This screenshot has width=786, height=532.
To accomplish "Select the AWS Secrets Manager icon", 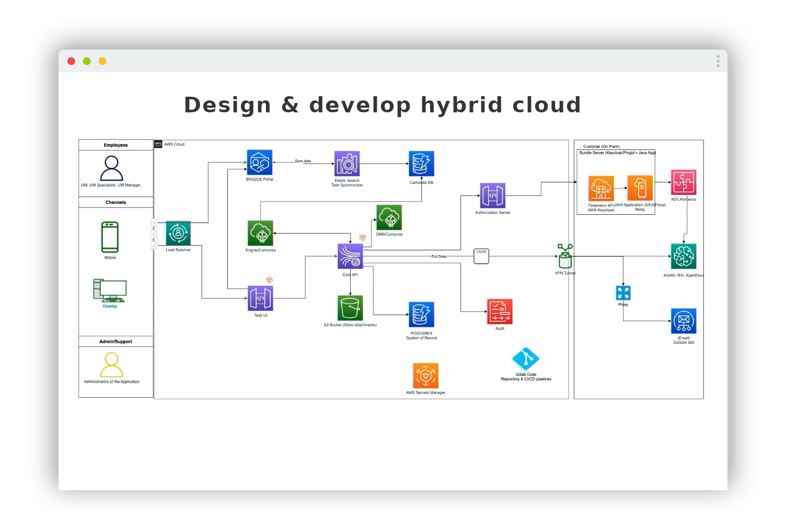I will click(426, 376).
